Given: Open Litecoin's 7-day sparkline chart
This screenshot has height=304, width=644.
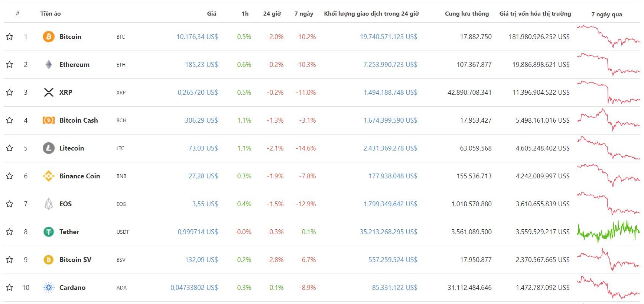Looking at the screenshot, I should click(x=608, y=148).
